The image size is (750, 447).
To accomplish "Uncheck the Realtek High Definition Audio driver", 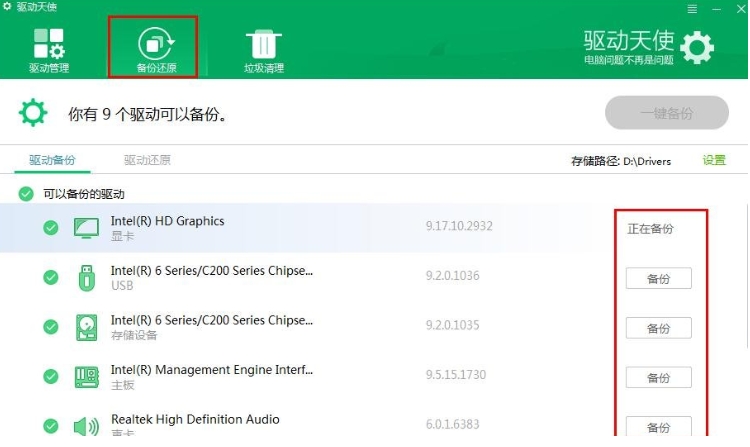I will [51, 426].
